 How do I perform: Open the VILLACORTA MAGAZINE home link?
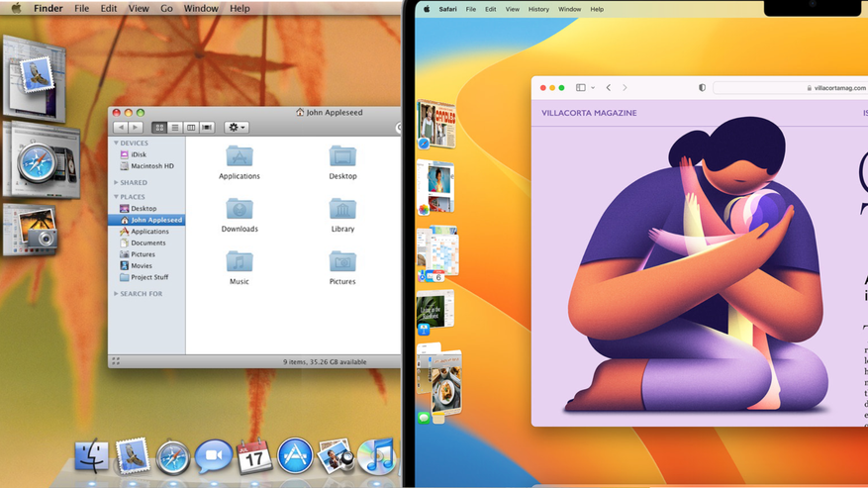(x=589, y=113)
